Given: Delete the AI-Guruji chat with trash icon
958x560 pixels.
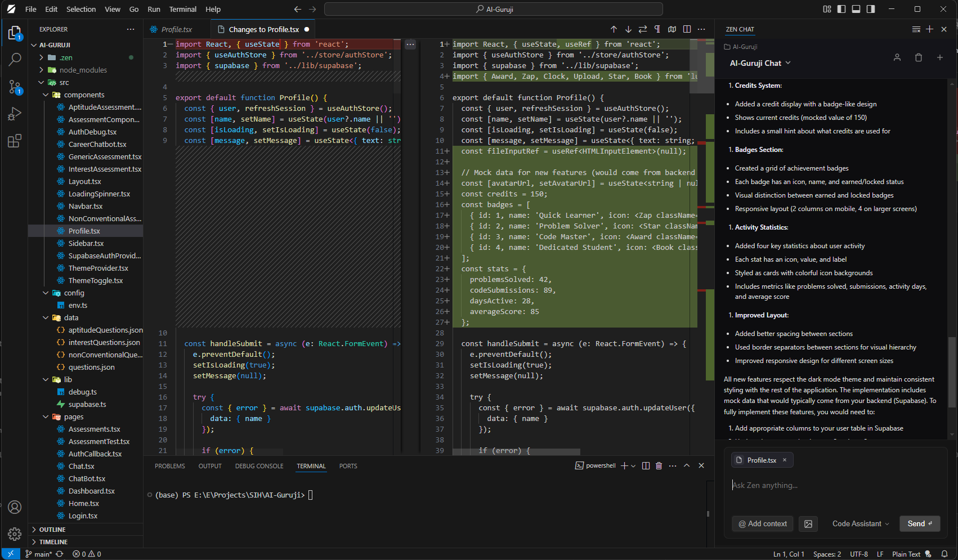Looking at the screenshot, I should click(x=919, y=57).
